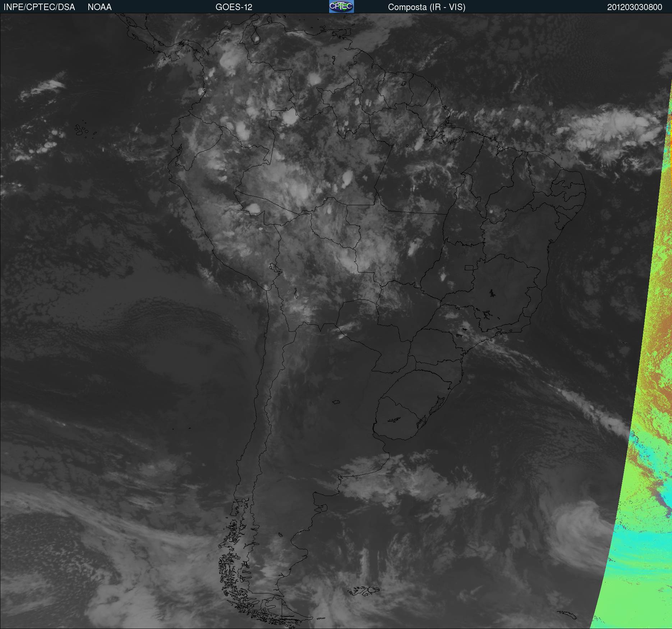The height and width of the screenshot is (629, 672).
Task: Click the INPE/CPTEC/DSA header label
Action: tap(39, 7)
